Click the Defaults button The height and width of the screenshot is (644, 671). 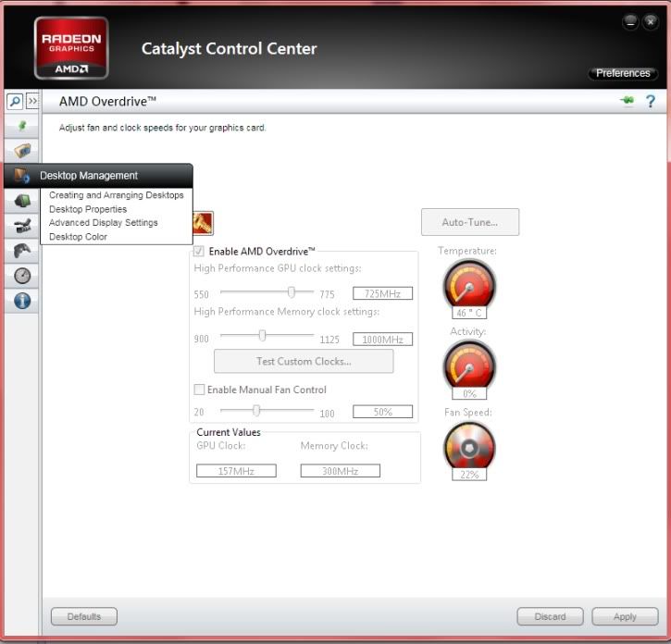pyautogui.click(x=84, y=616)
